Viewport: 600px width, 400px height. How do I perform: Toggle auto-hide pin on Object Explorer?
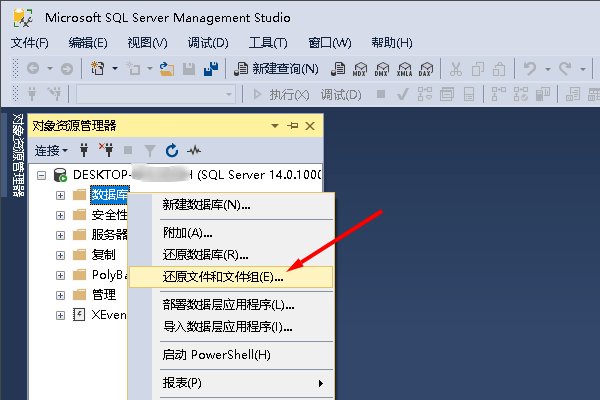pos(293,126)
